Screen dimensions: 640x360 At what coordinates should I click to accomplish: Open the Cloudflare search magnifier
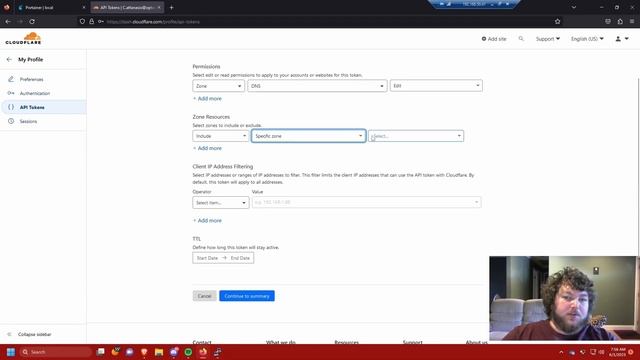521,39
